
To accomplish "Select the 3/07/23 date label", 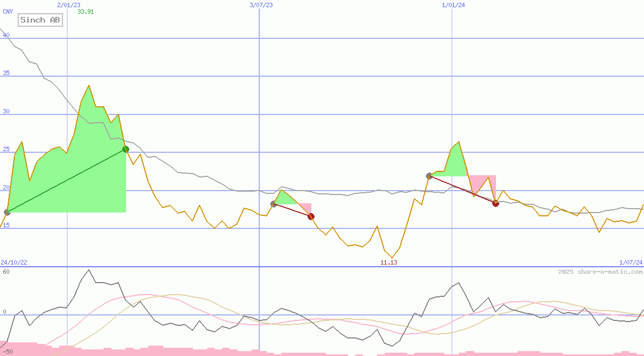I will coord(261,5).
